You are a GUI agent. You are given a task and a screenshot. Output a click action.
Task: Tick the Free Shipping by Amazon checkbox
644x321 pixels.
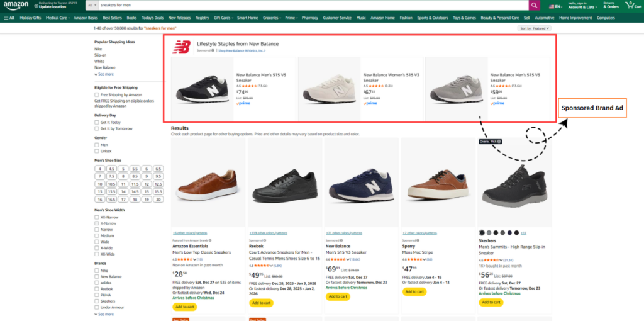click(97, 95)
